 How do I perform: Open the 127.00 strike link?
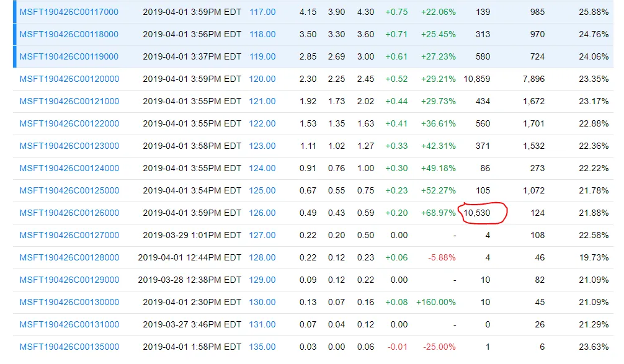tap(262, 235)
